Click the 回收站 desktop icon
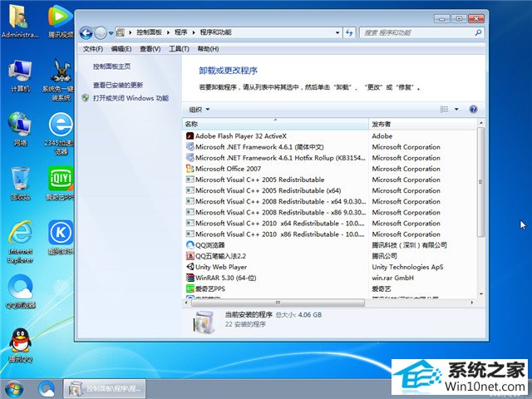 pyautogui.click(x=20, y=183)
